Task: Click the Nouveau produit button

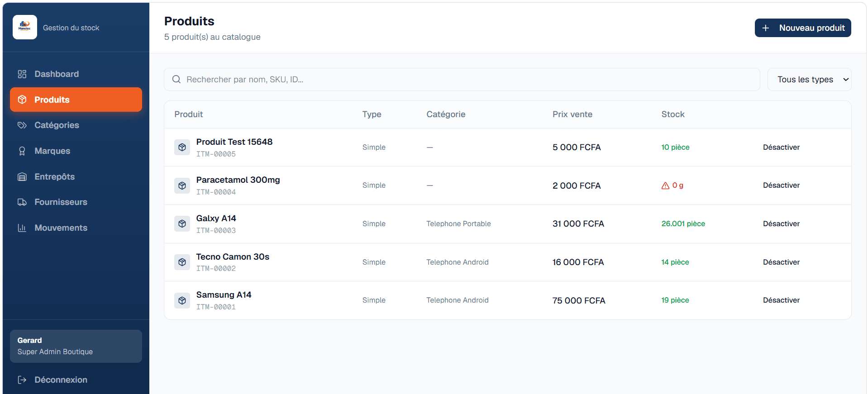Action: tap(803, 28)
